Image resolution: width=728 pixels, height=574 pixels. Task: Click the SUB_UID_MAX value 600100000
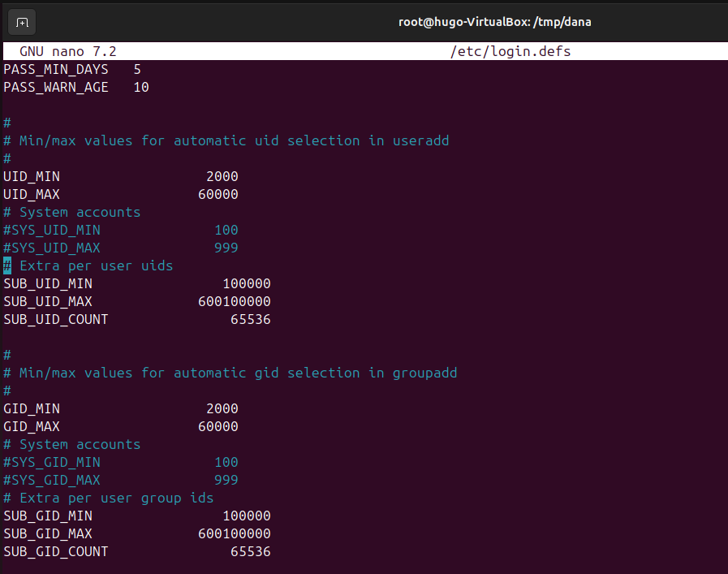coord(234,301)
